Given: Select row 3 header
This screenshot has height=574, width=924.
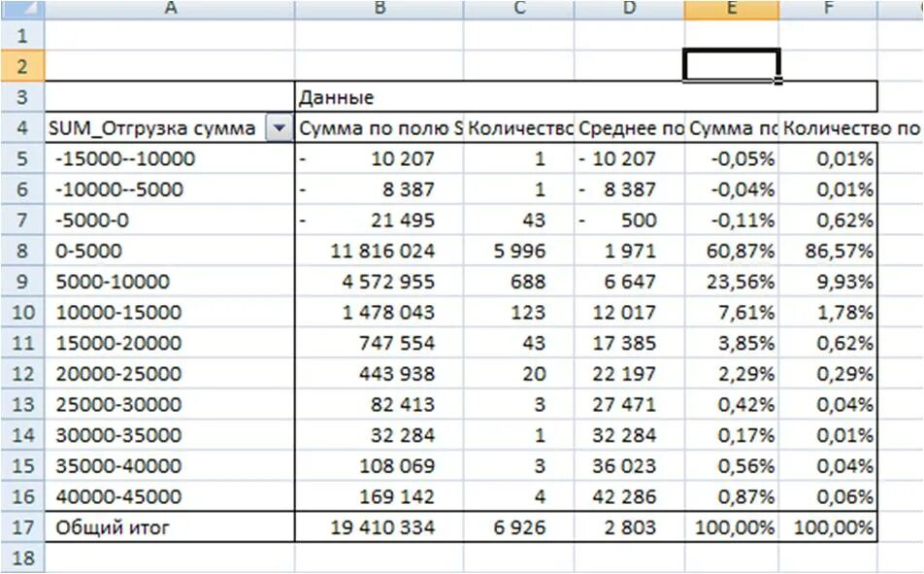Looking at the screenshot, I should [x=22, y=97].
